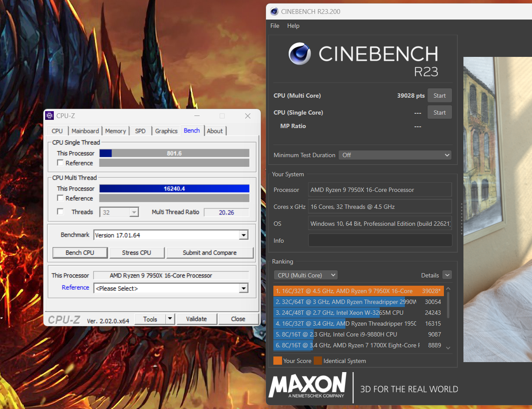Open the CPU (Multi Core) ranking dropdown
532x409 pixels.
tap(305, 275)
